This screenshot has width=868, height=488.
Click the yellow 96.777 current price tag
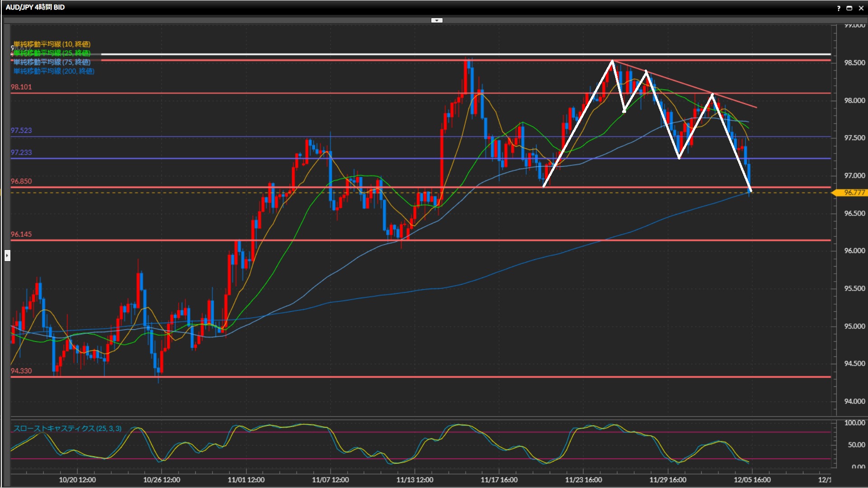coord(852,192)
